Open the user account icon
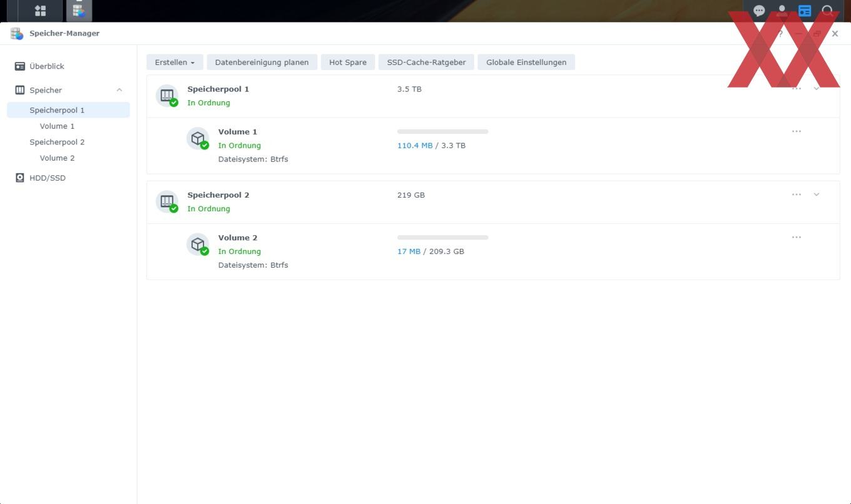Image resolution: width=851 pixels, height=504 pixels. click(782, 11)
